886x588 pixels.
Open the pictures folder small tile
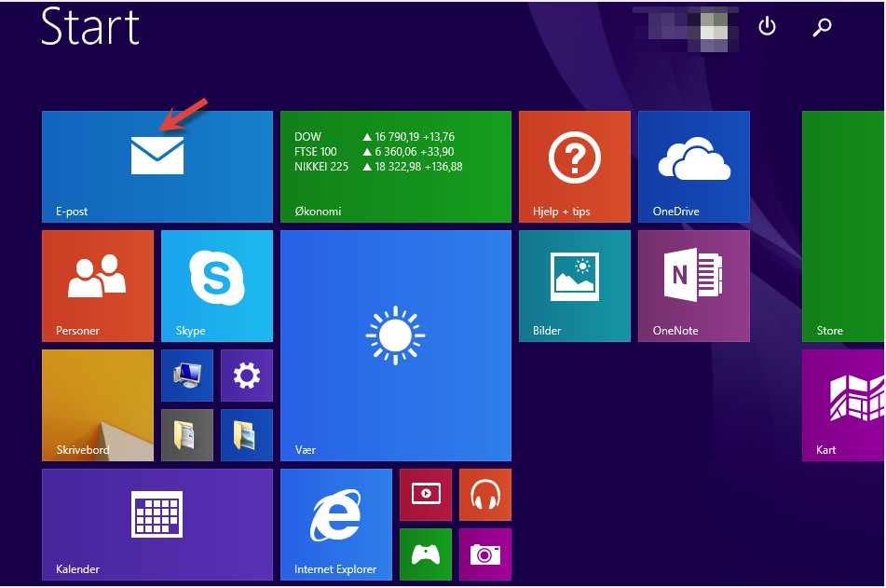247,435
